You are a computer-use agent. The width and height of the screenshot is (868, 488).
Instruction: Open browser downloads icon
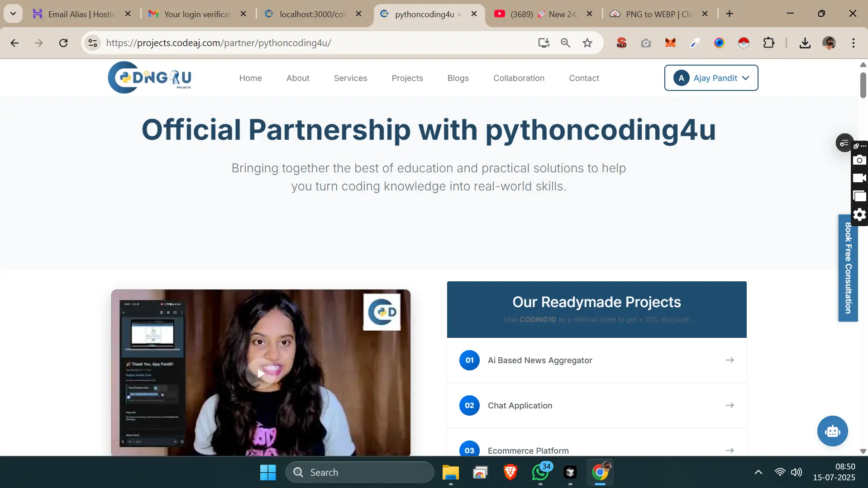805,43
